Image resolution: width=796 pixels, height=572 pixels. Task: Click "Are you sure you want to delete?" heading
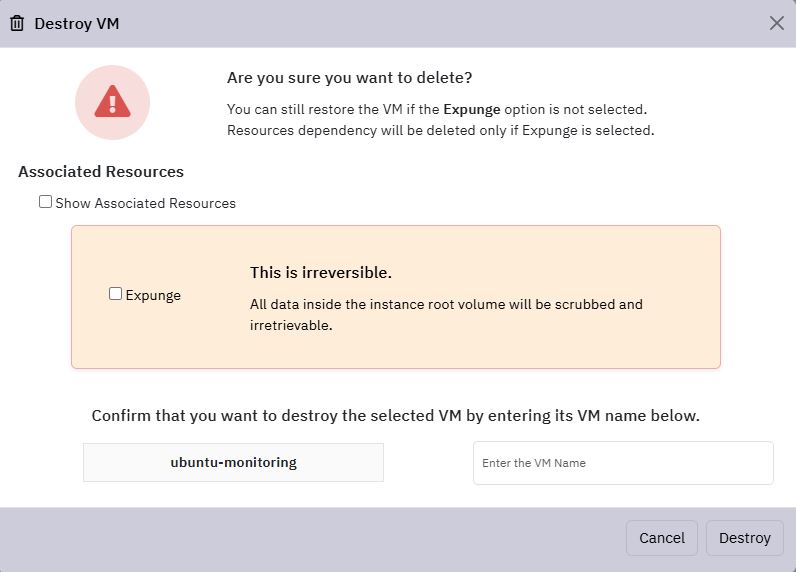pyautogui.click(x=349, y=78)
